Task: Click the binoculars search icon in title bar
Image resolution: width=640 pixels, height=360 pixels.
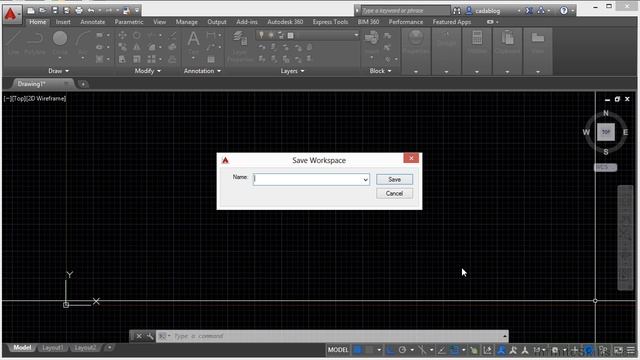Action: click(457, 11)
